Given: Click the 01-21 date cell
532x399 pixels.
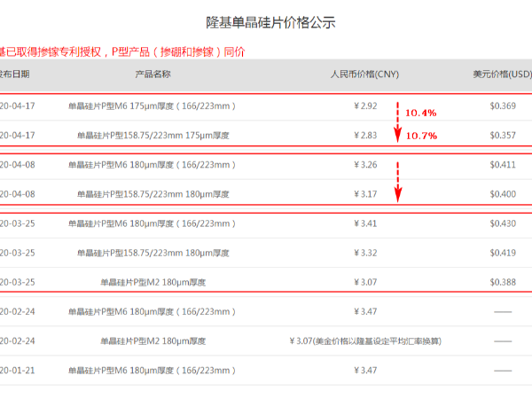Looking at the screenshot, I should tap(18, 371).
